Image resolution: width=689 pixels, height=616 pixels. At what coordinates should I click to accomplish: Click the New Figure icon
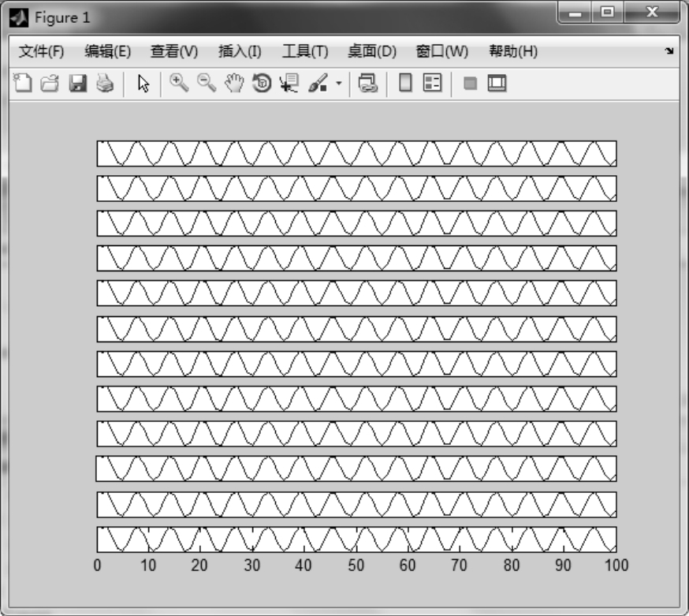tap(24, 84)
